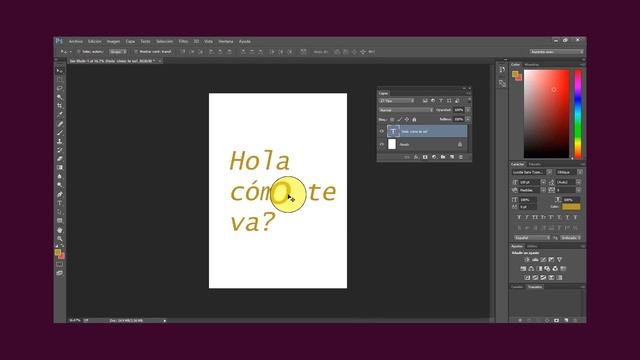Toggle Auto-Select checkbox in options bar
Image resolution: width=640 pixels, height=360 pixels.
[79, 52]
